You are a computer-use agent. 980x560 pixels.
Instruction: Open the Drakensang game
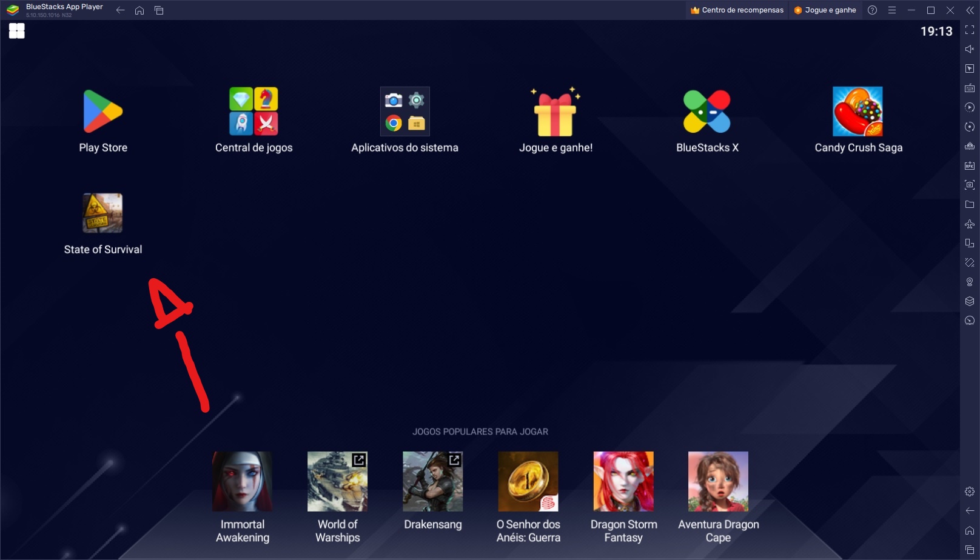[432, 481]
